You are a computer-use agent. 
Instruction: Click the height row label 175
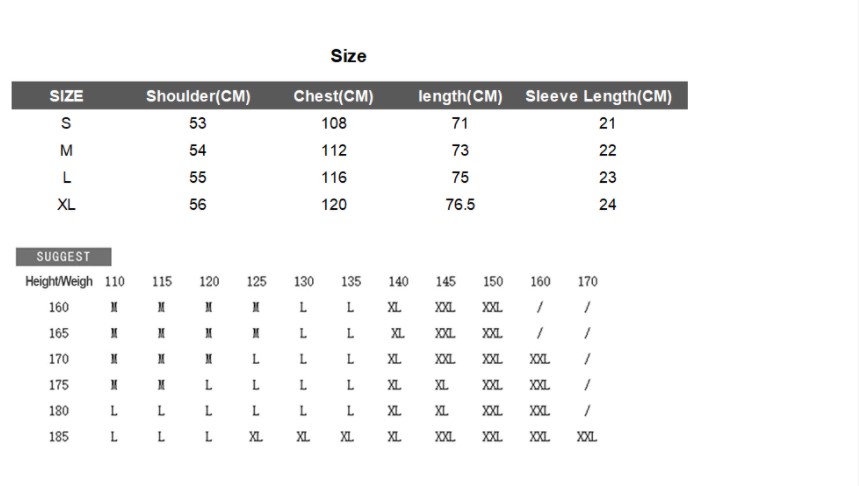pyautogui.click(x=59, y=385)
